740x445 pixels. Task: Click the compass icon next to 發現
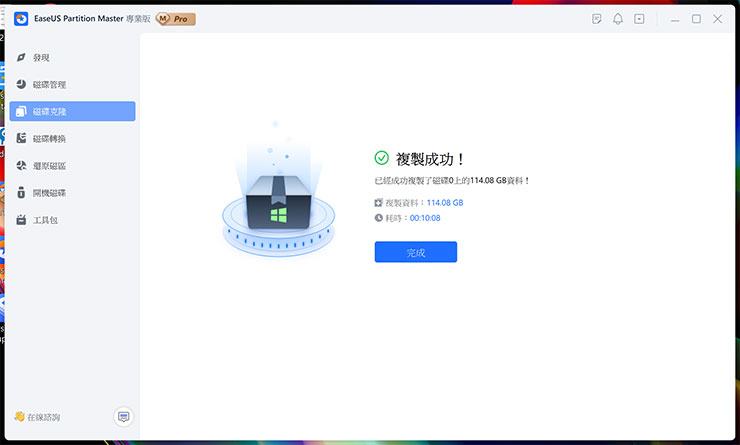[x=21, y=57]
